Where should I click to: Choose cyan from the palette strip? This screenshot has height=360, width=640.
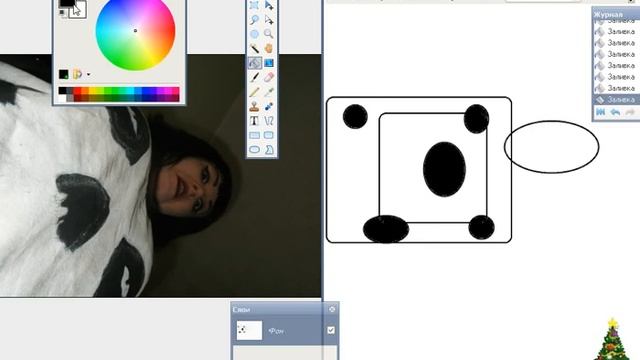(x=129, y=91)
